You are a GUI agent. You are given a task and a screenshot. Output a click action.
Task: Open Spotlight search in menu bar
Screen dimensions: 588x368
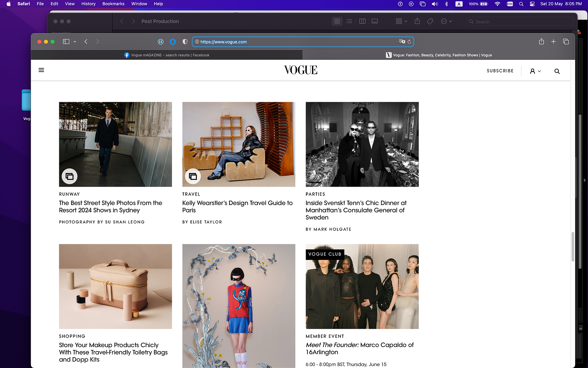521,4
